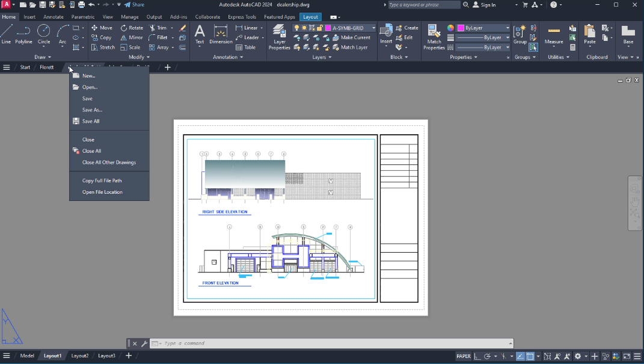Switch to Layout2 tab
This screenshot has height=364, width=644.
click(x=80, y=356)
